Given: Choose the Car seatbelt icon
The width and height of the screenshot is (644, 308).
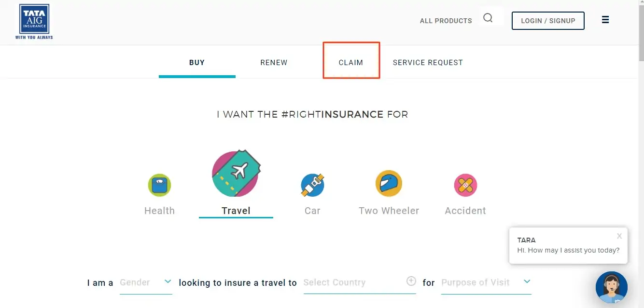Looking at the screenshot, I should 312,185.
